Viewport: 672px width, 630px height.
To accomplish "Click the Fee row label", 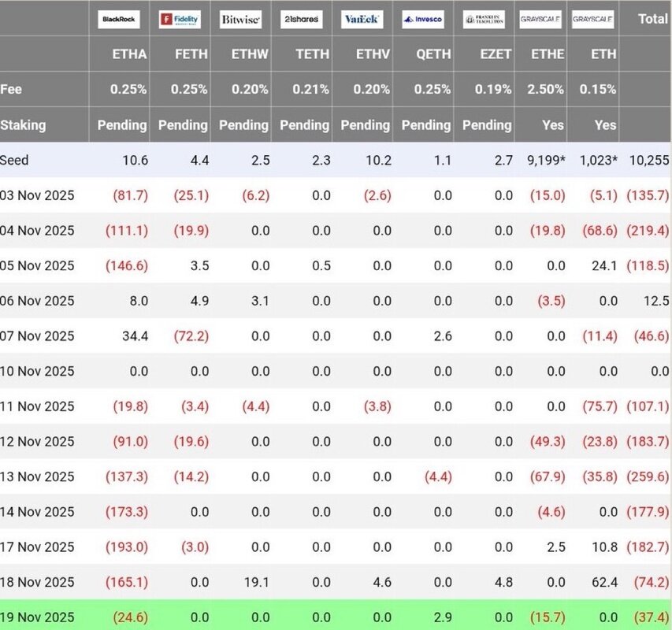I will 11,89.
